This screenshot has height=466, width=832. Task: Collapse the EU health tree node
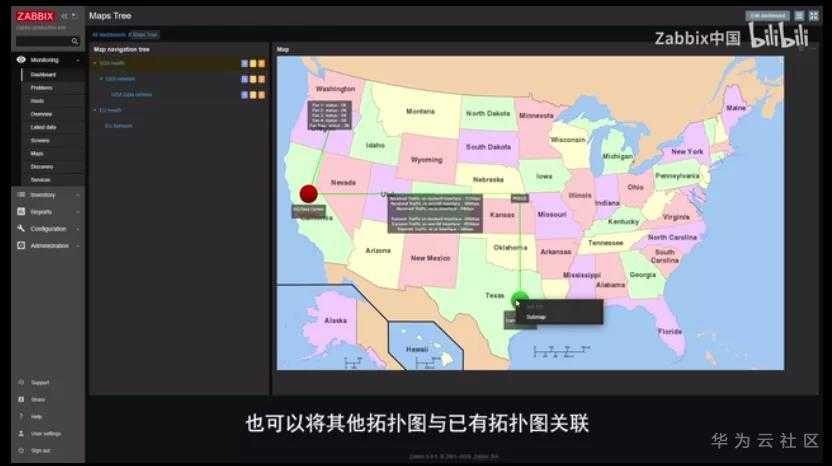pos(95,110)
